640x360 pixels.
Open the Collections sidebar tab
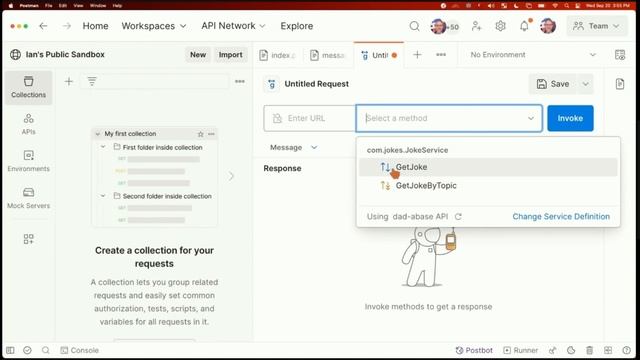[28, 87]
